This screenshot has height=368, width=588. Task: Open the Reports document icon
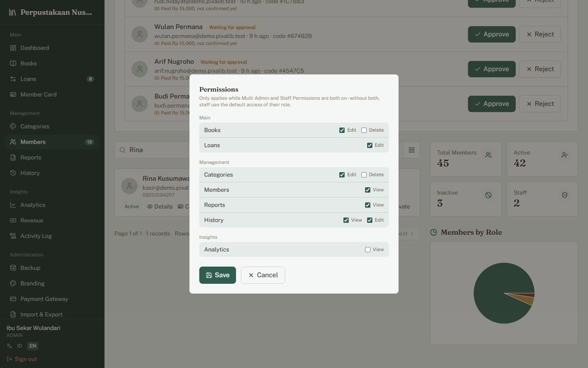click(13, 157)
